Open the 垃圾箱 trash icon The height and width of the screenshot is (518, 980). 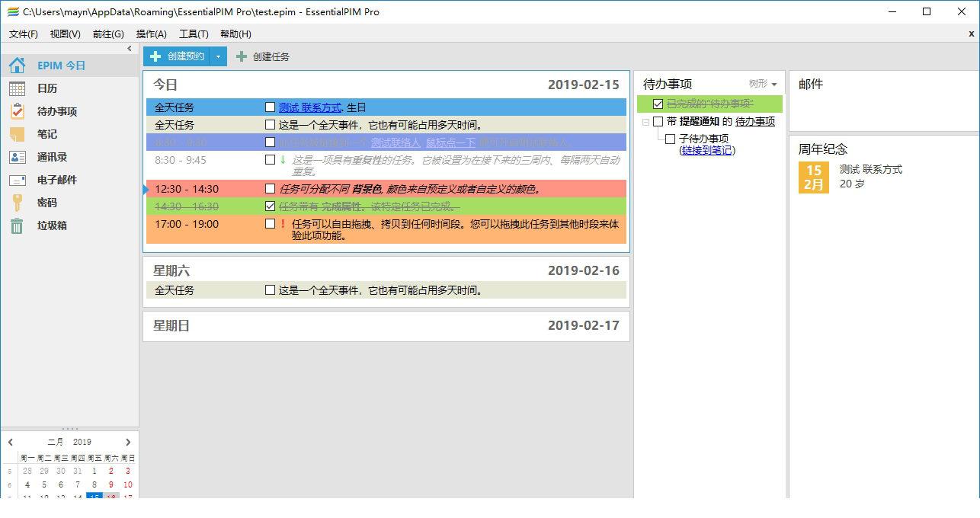pyautogui.click(x=17, y=225)
